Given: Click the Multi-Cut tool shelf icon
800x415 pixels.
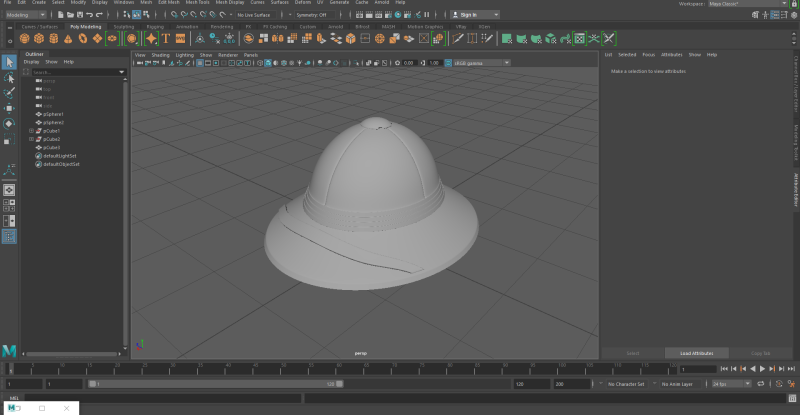Looking at the screenshot, I should (x=458, y=38).
